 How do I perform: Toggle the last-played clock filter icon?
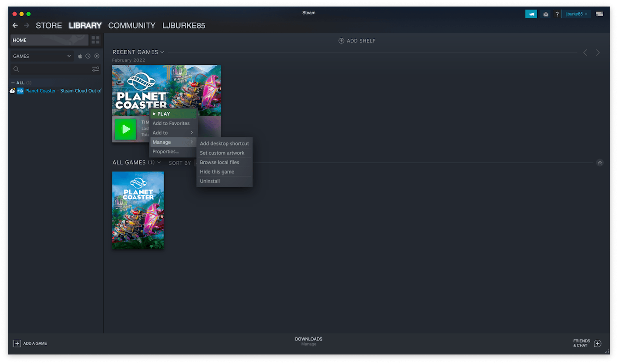(88, 56)
